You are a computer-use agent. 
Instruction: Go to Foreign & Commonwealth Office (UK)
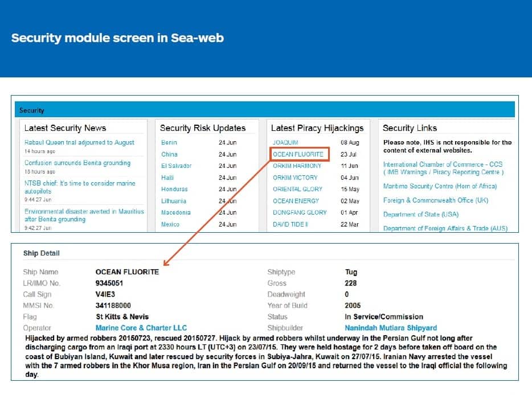click(x=435, y=200)
